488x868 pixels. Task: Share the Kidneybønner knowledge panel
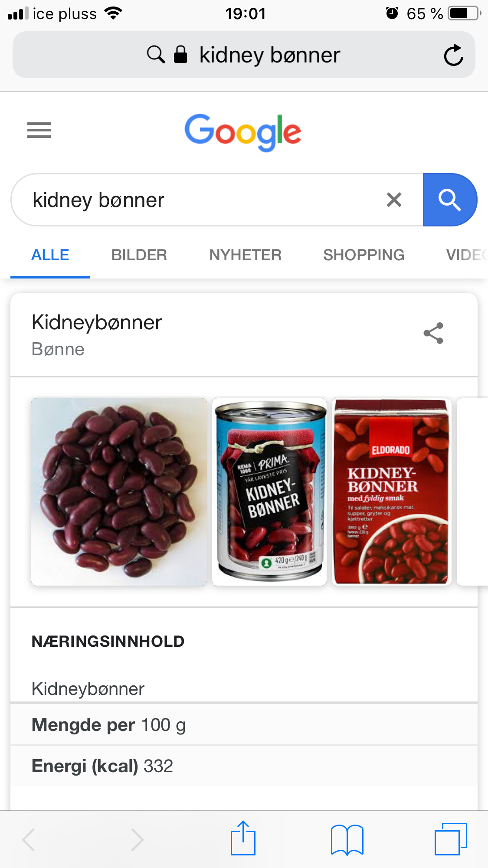click(x=433, y=333)
